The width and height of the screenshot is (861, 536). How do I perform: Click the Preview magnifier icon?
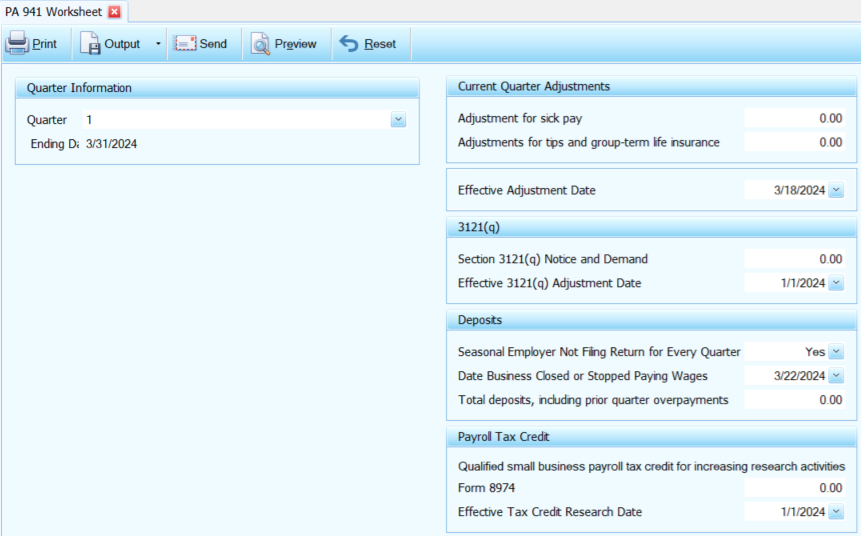click(x=260, y=44)
